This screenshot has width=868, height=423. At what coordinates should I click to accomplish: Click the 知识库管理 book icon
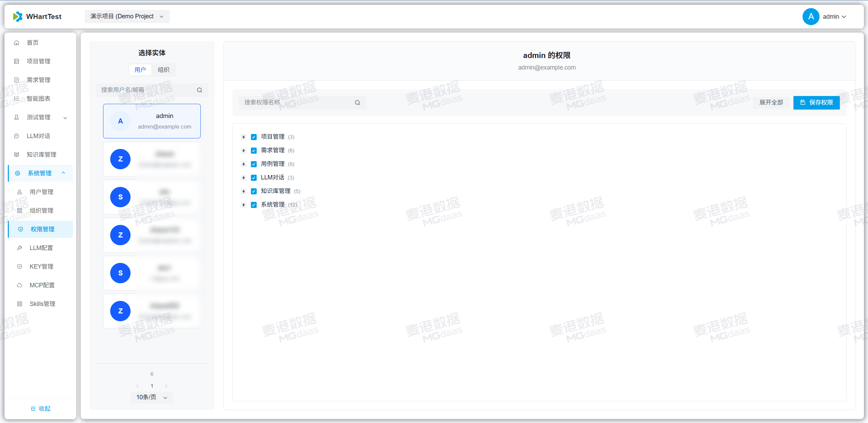pos(17,155)
